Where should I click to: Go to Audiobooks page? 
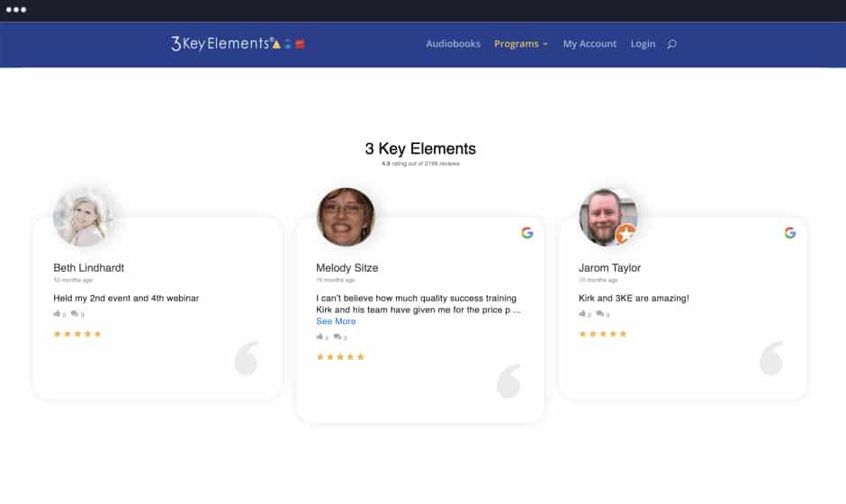pos(454,44)
